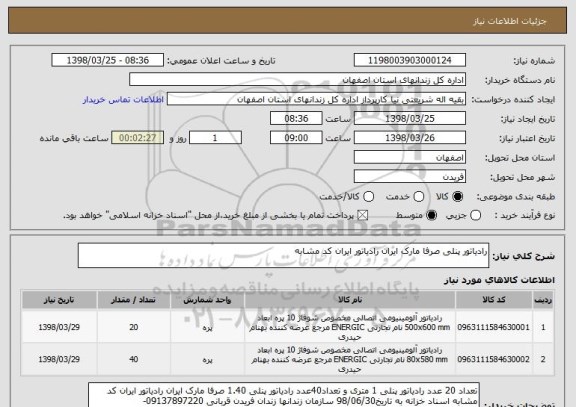Click the creation date field 1398/03/25
The width and height of the screenshot is (576, 407).
[410, 119]
